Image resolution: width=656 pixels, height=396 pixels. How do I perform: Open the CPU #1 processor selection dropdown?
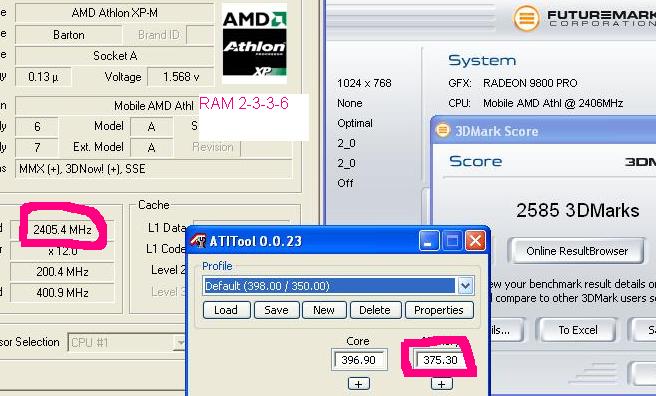[x=179, y=343]
